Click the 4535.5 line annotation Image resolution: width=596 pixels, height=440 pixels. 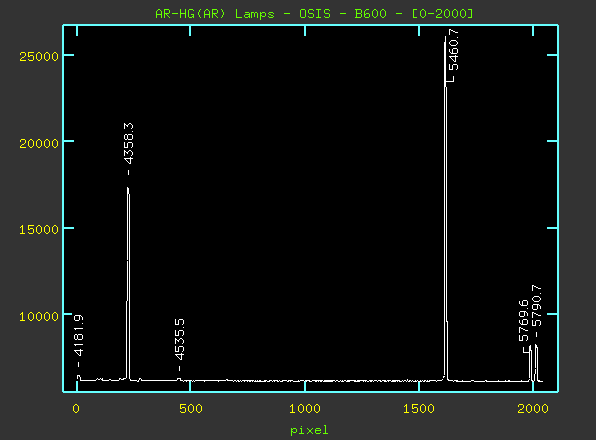pyautogui.click(x=179, y=339)
